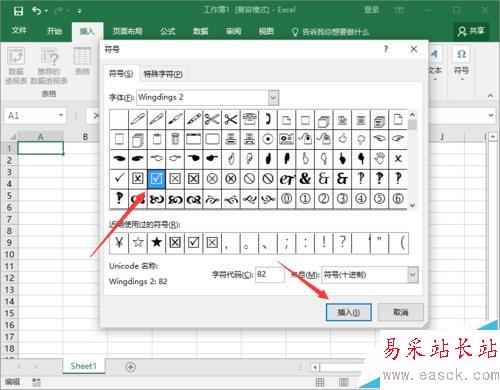
Task: Switch to the Special Characters tab
Action: pos(163,74)
